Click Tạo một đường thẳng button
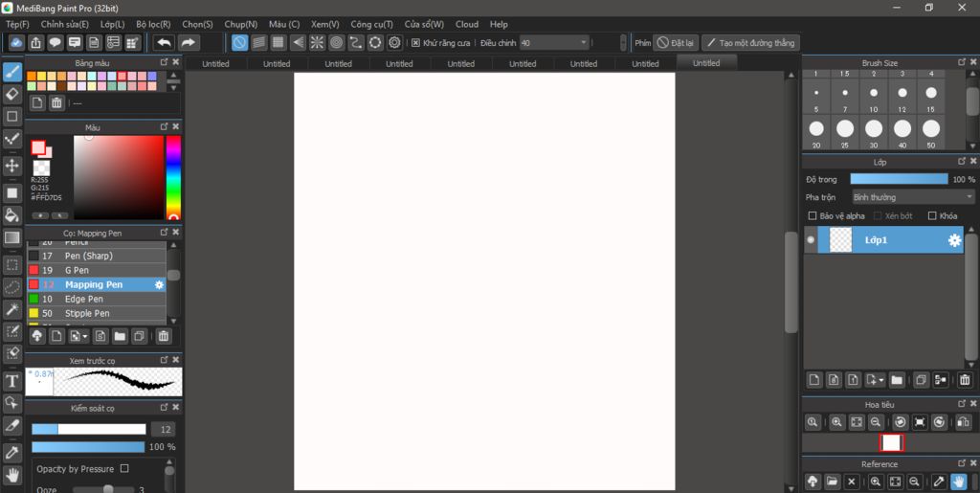This screenshot has width=980, height=493. pyautogui.click(x=750, y=43)
